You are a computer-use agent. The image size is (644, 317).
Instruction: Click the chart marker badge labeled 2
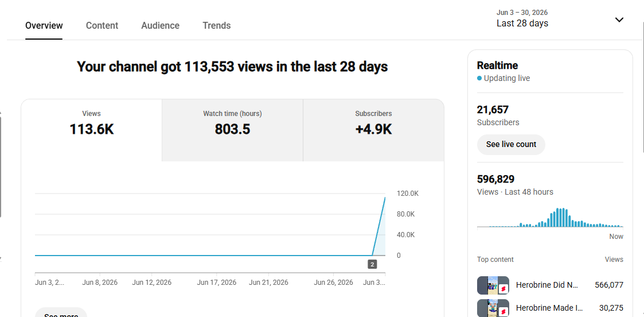pos(372,264)
